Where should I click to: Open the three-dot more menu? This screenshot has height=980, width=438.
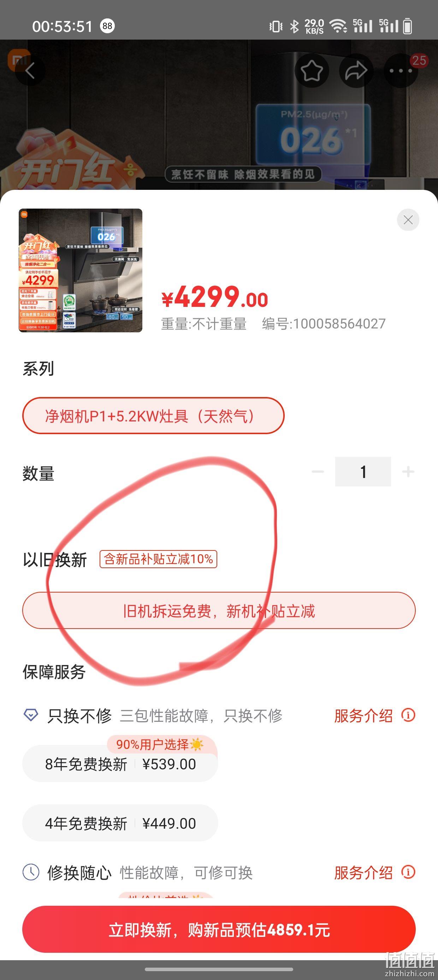pyautogui.click(x=401, y=71)
